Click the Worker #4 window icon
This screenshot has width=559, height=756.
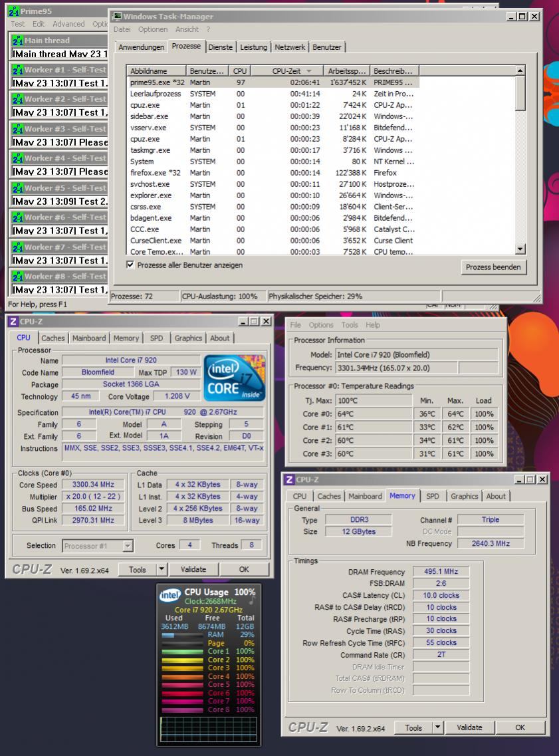pos(17,159)
